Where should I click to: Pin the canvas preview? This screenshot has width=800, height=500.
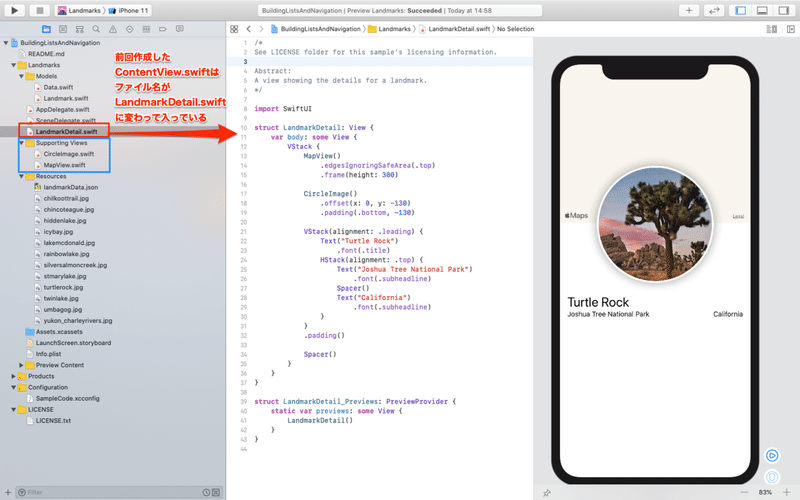546,493
